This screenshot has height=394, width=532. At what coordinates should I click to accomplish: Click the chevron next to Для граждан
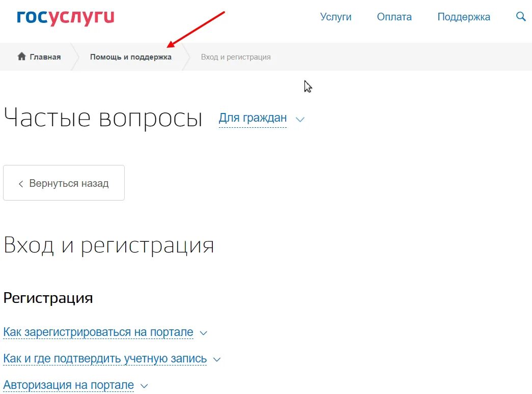pyautogui.click(x=300, y=120)
